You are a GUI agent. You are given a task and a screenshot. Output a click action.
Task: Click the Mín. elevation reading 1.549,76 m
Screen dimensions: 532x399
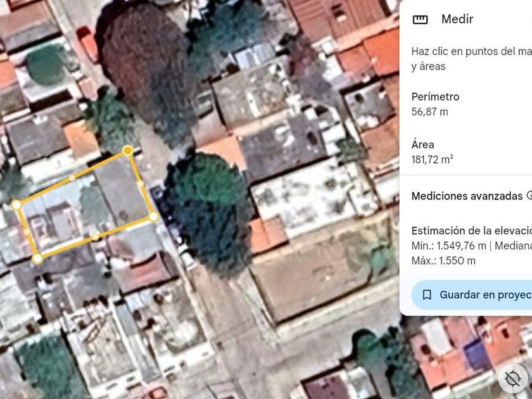(448, 246)
